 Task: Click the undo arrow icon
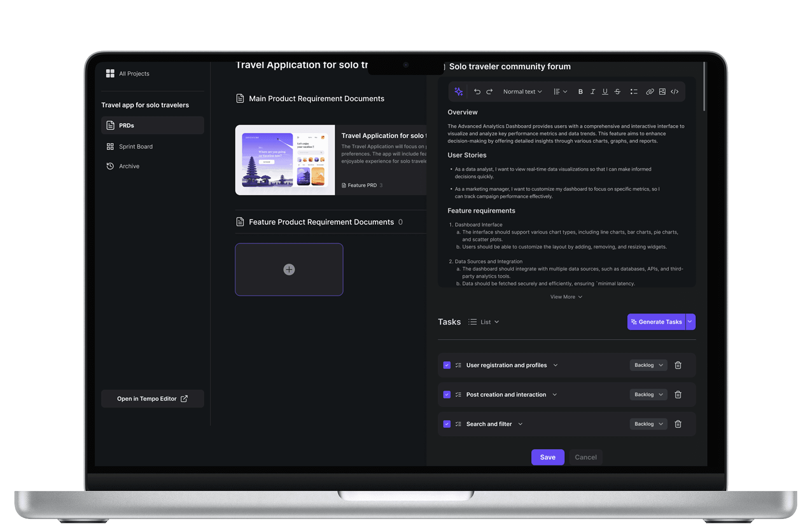click(x=477, y=91)
